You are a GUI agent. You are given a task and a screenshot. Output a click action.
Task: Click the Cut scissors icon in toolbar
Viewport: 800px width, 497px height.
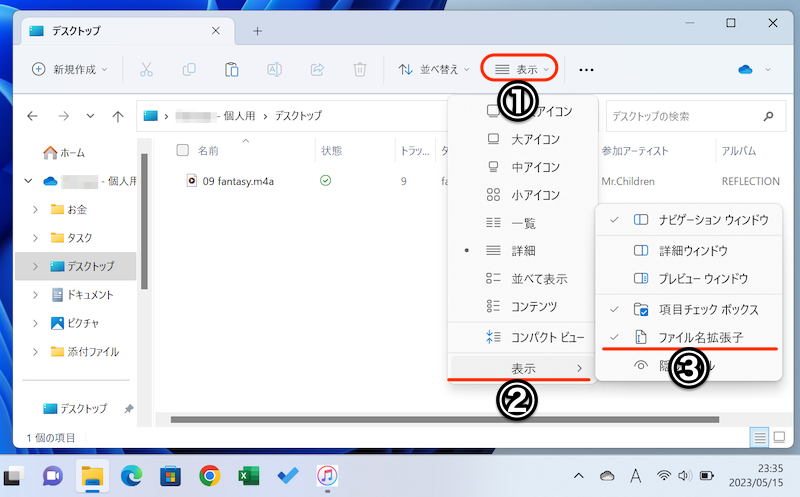click(146, 69)
